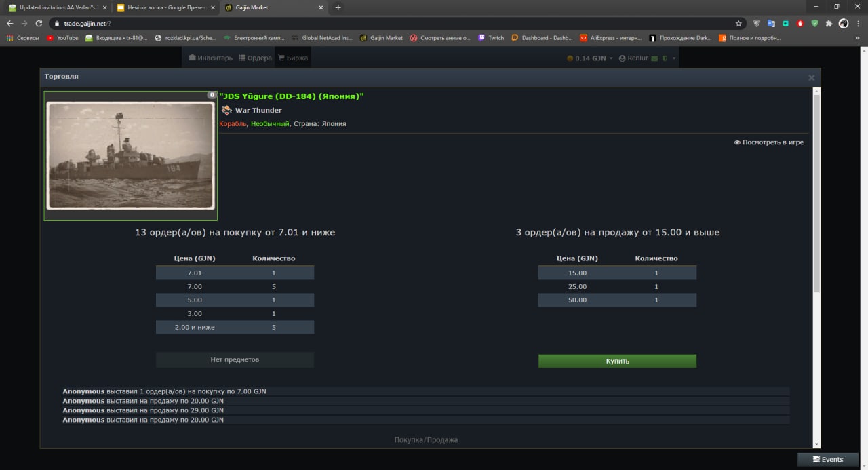This screenshot has width=868, height=470.
Task: Open the Dashboard bookmark
Action: point(542,38)
